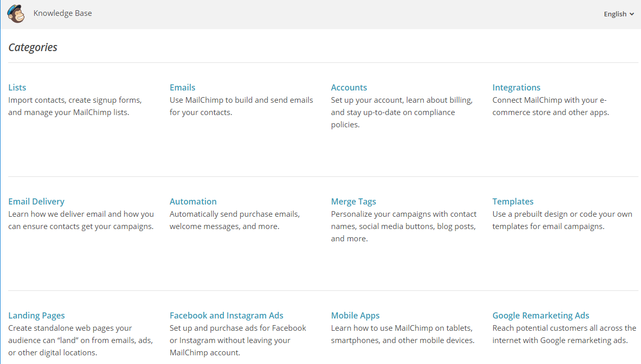Open the Lists category
This screenshot has height=364, width=641.
(17, 87)
